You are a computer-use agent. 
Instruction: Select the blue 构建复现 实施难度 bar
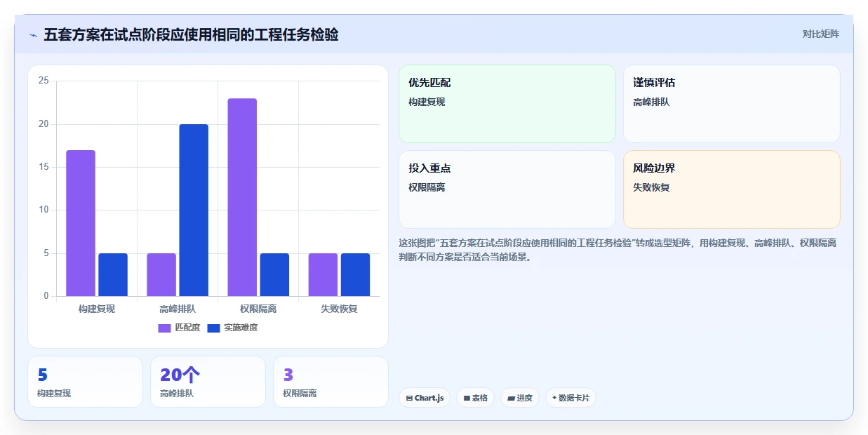(113, 274)
